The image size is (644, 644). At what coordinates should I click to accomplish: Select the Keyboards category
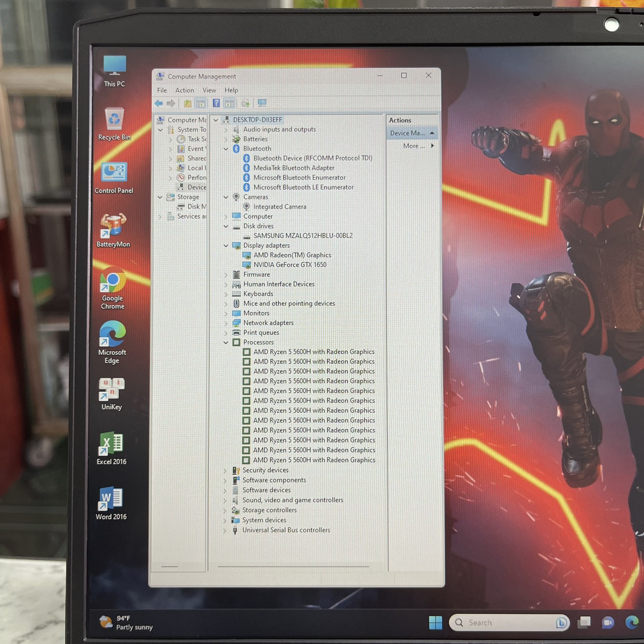click(x=258, y=294)
